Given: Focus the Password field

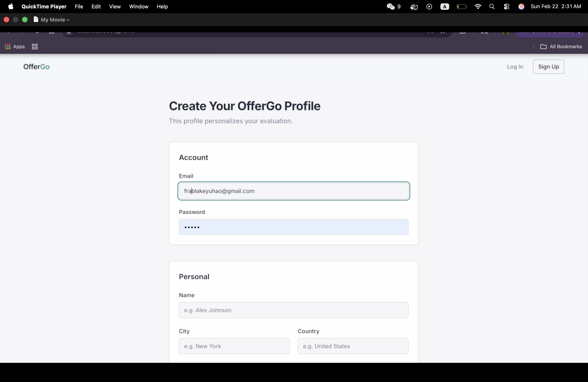Looking at the screenshot, I should (x=294, y=227).
